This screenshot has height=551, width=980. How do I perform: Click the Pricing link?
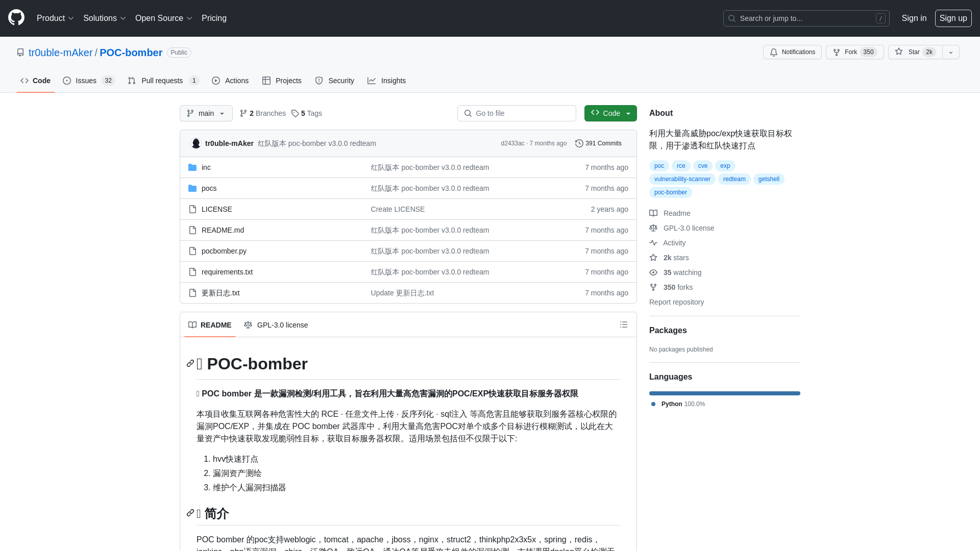214,18
